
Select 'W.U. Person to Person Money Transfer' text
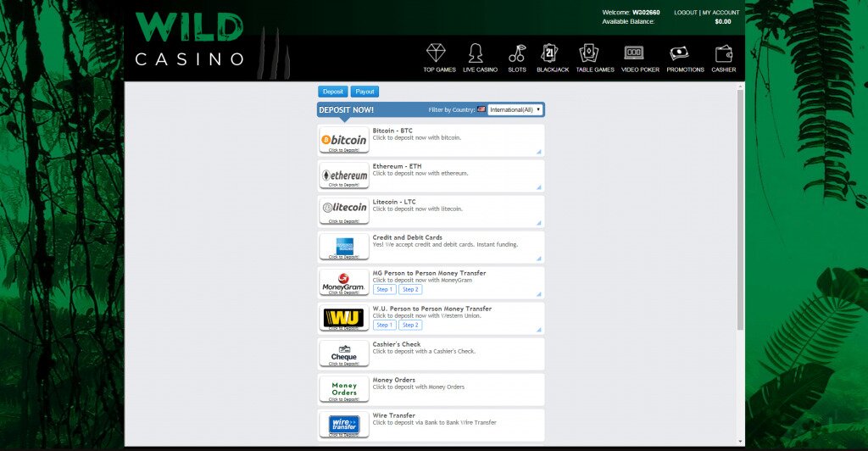pyautogui.click(x=431, y=309)
